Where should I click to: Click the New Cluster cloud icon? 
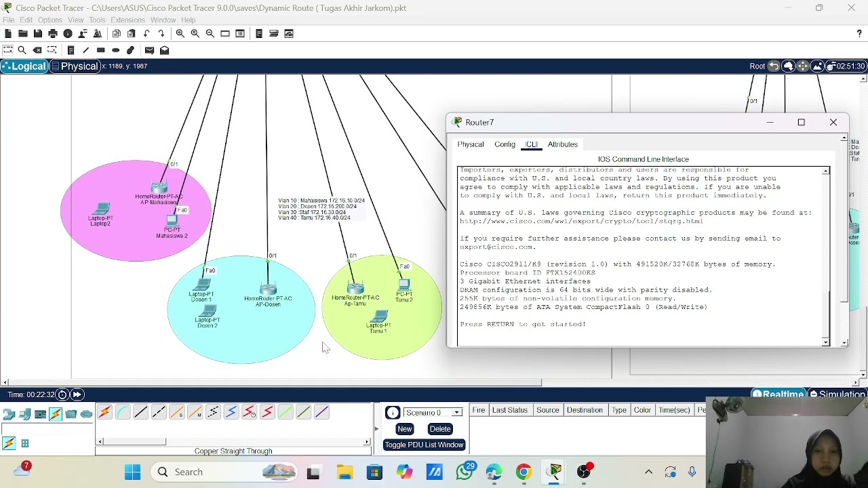[788, 66]
